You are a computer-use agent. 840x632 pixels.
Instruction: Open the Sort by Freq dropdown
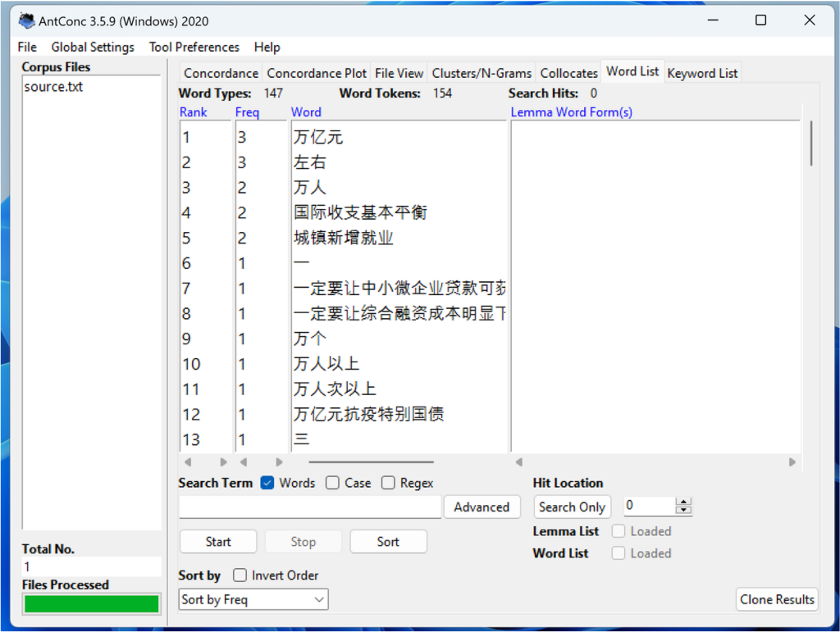click(253, 599)
